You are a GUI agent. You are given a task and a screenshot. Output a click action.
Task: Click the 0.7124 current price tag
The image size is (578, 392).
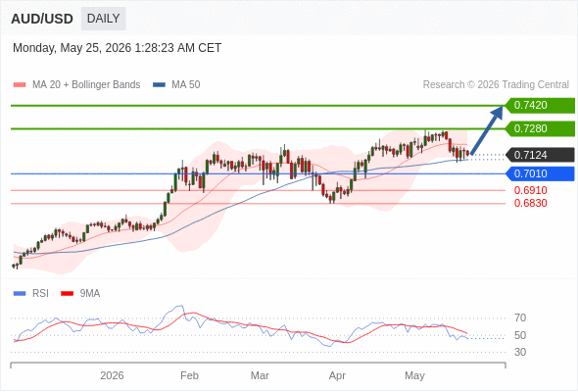pyautogui.click(x=540, y=155)
